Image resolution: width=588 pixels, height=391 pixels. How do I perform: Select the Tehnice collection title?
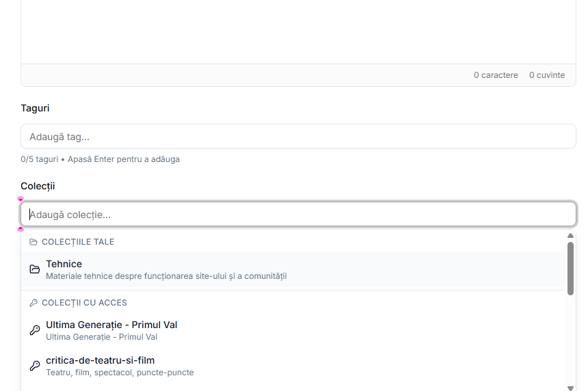tap(64, 264)
